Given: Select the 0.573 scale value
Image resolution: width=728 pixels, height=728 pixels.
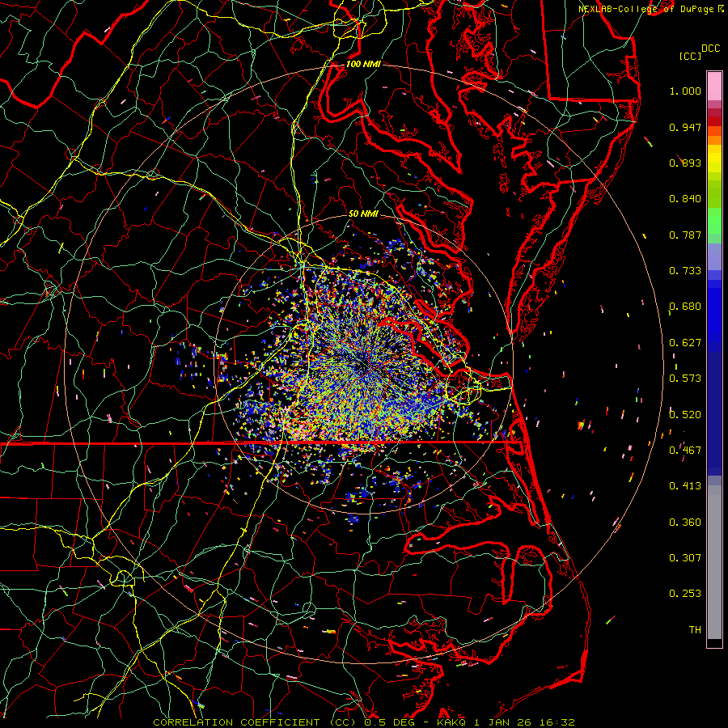Looking at the screenshot, I should tap(685, 379).
